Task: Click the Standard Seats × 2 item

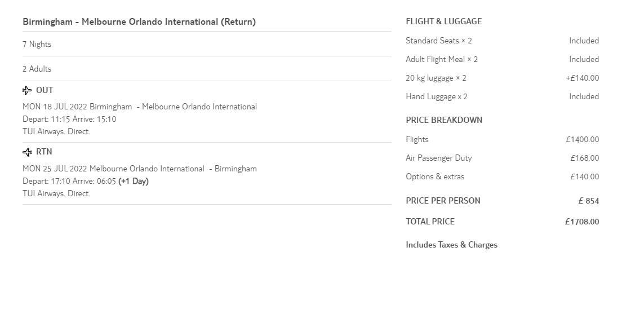Action: click(x=439, y=41)
